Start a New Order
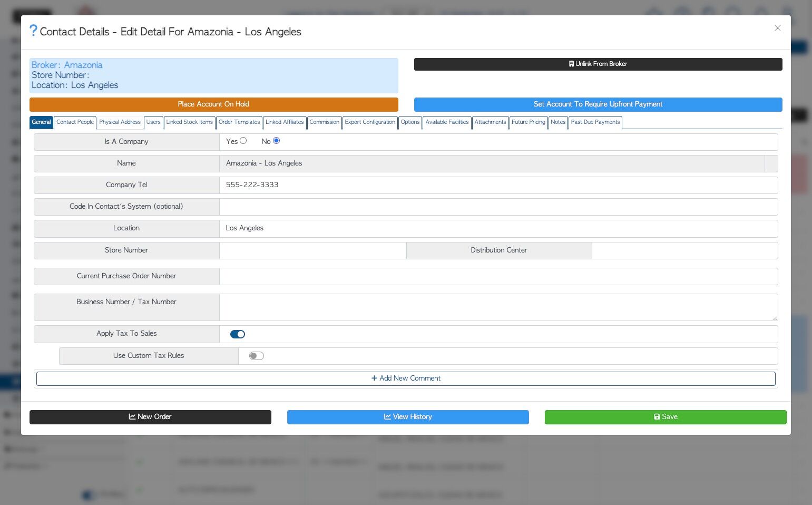This screenshot has width=812, height=505. [150, 417]
